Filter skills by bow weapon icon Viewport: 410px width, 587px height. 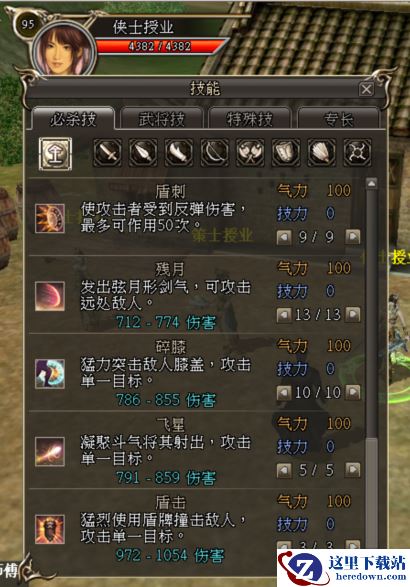215,152
